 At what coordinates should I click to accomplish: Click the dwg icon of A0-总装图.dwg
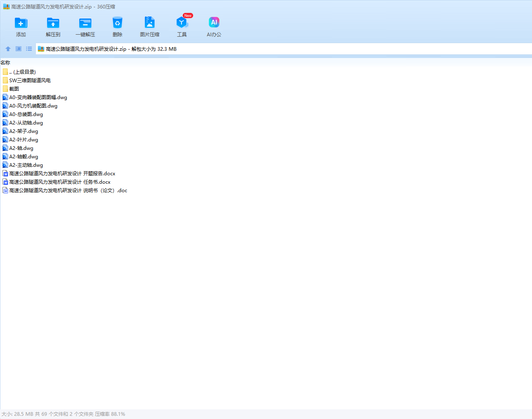pyautogui.click(x=5, y=114)
